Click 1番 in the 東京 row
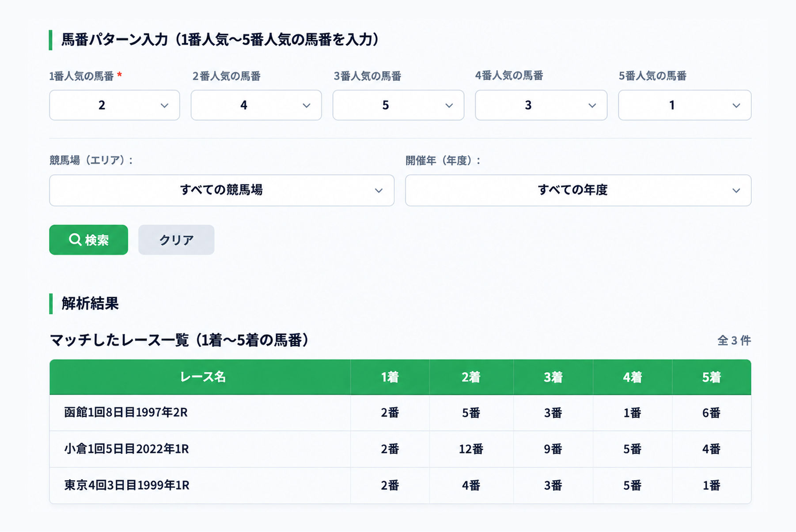The image size is (796, 532). point(712,485)
